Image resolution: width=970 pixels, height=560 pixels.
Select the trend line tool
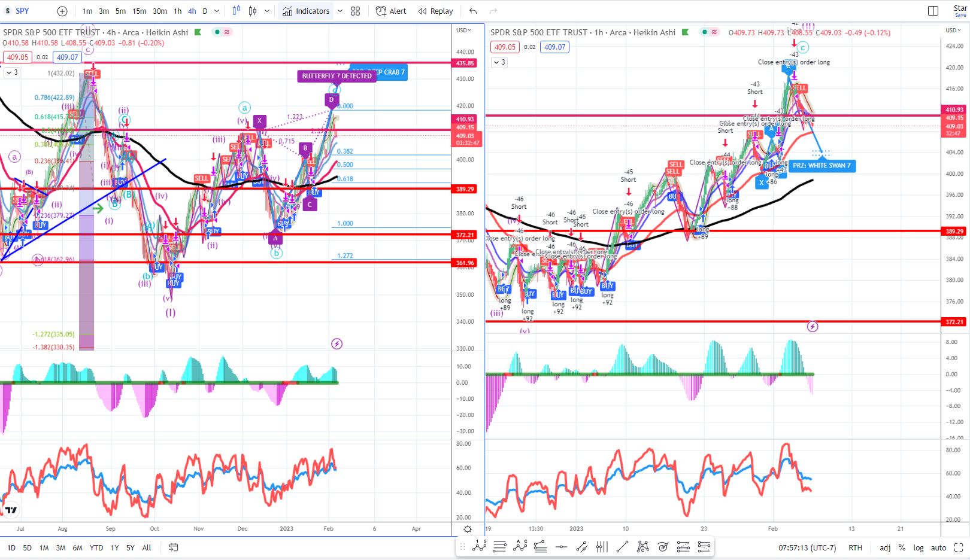tap(622, 546)
